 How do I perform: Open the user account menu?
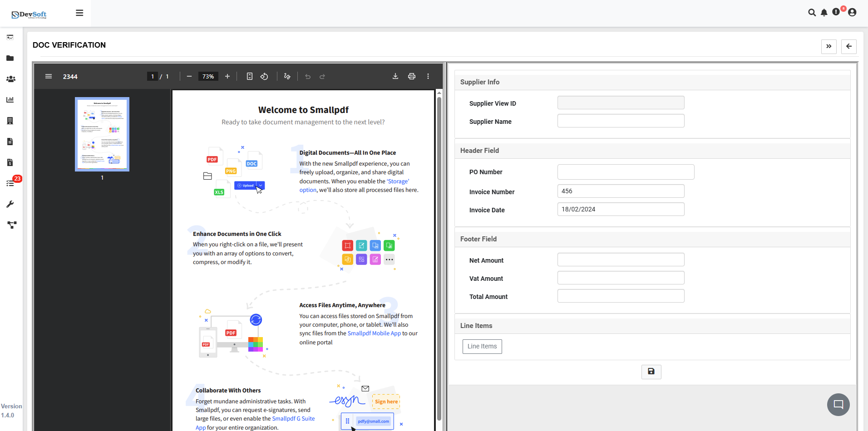(x=852, y=13)
